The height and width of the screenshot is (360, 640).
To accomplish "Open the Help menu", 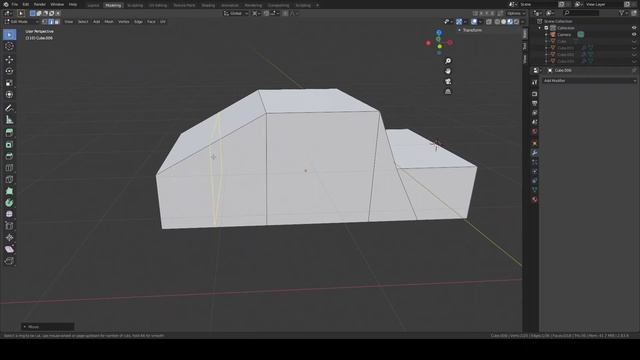I will pos(73,4).
